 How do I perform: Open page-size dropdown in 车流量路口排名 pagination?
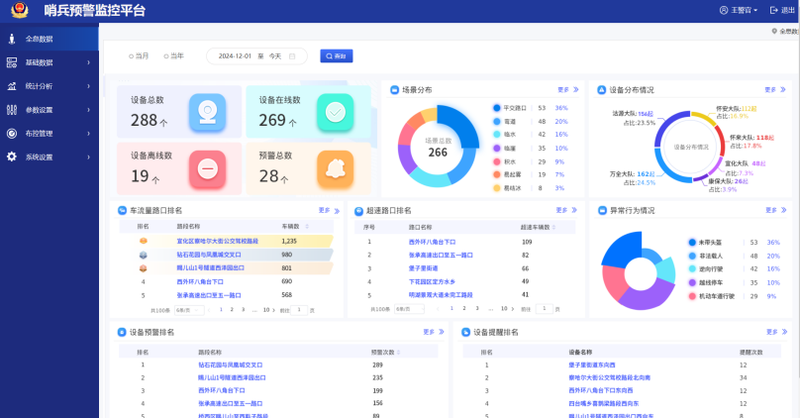pyautogui.click(x=189, y=310)
